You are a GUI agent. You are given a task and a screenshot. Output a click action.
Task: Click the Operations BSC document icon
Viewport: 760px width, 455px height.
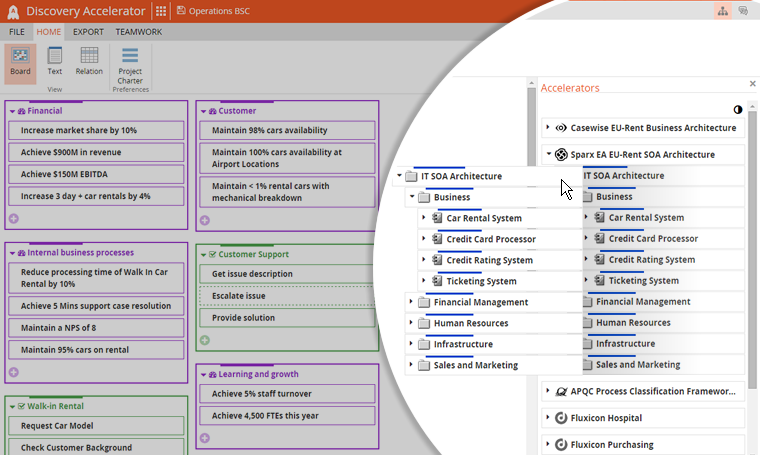tap(181, 11)
